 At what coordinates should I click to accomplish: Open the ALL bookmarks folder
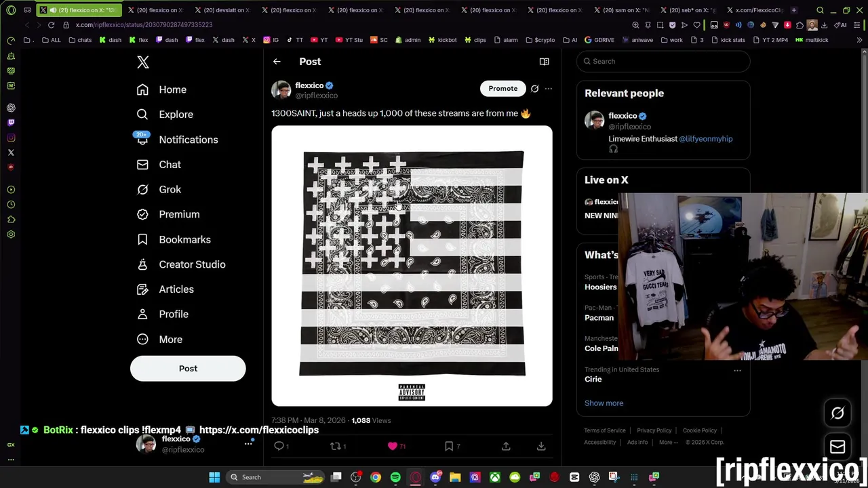[x=52, y=40]
